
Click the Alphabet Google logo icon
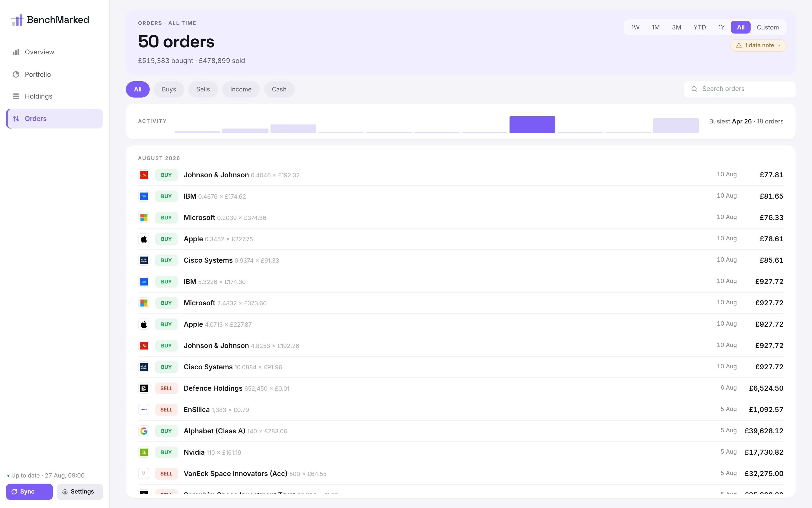(x=144, y=431)
